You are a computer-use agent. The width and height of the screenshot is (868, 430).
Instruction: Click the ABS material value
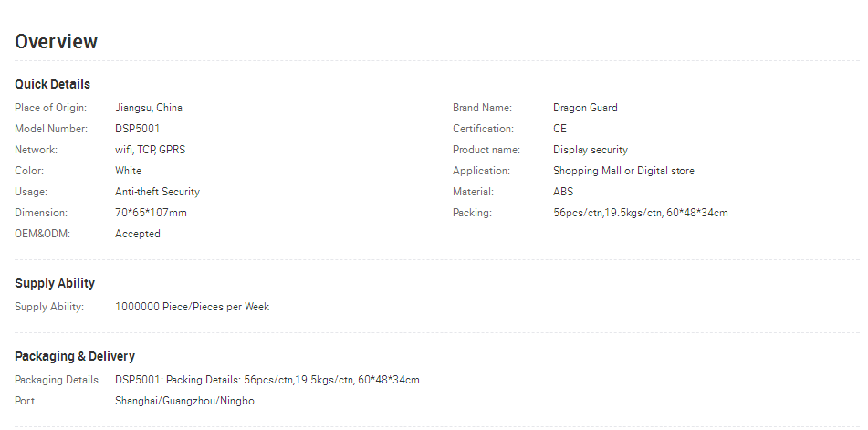click(x=563, y=192)
